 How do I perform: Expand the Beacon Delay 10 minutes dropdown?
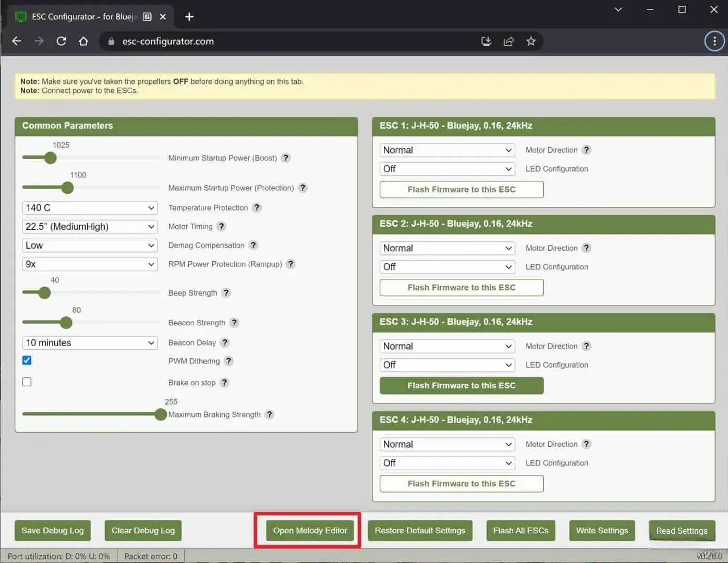(90, 342)
